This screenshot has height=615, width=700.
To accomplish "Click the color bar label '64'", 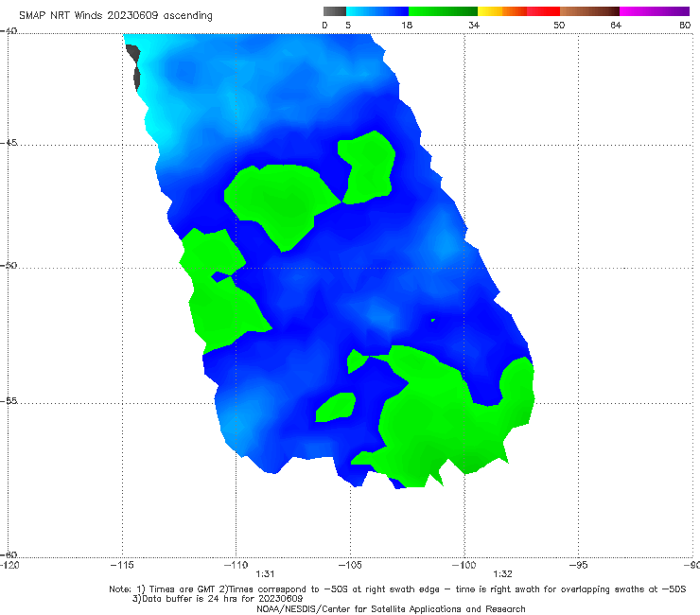I will coord(616,25).
